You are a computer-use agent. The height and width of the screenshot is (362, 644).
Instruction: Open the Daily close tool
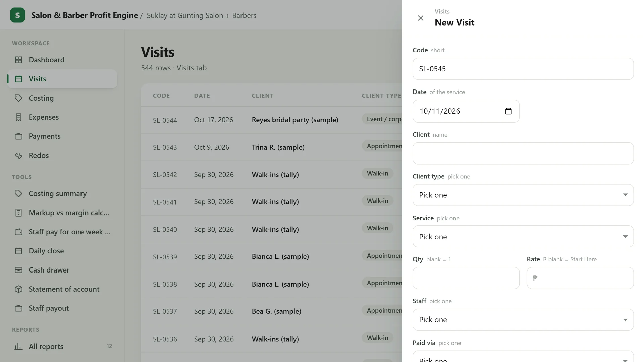[x=62, y=251]
